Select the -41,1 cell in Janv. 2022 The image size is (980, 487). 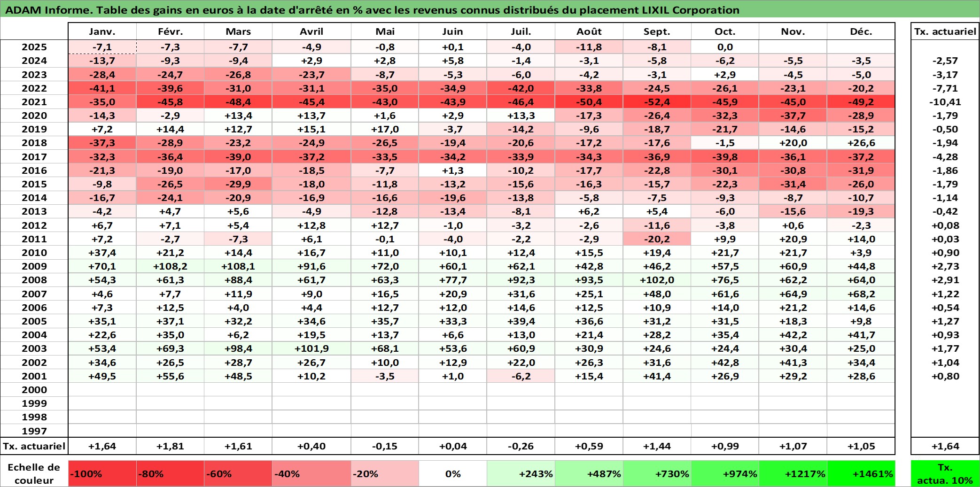click(102, 88)
